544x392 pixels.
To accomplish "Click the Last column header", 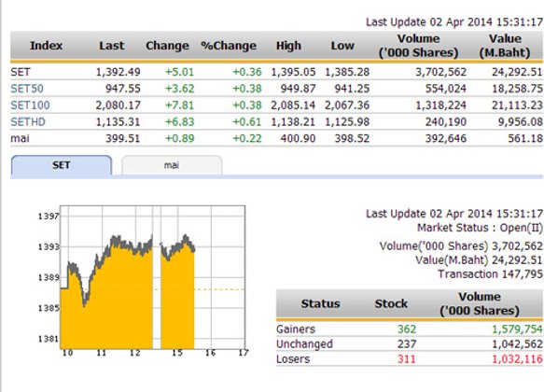I will pyautogui.click(x=112, y=46).
